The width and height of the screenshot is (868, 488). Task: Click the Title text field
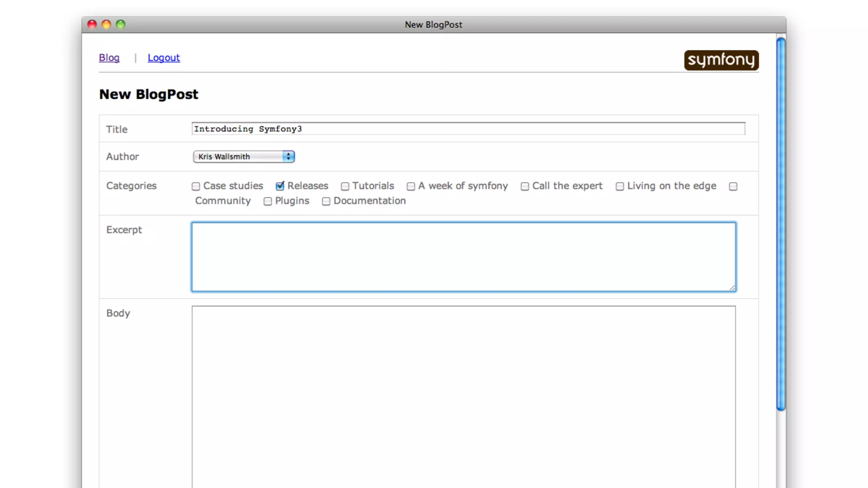(x=468, y=129)
